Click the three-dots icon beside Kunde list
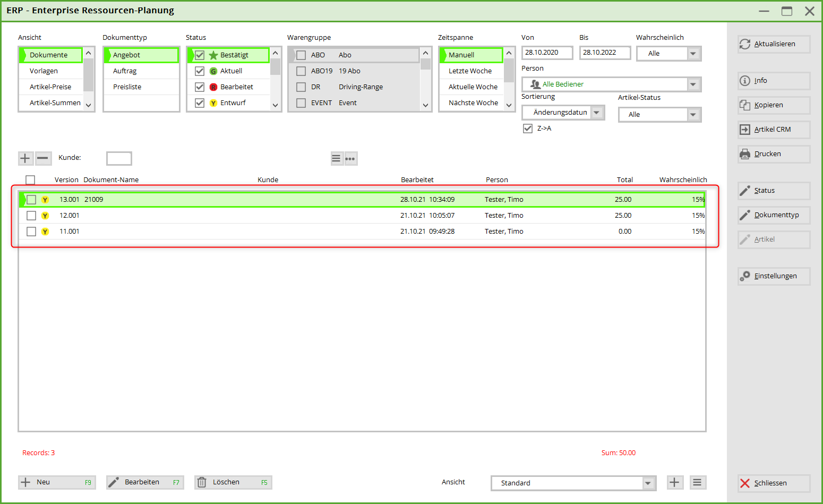Screen dimensions: 823x504 tap(350, 159)
